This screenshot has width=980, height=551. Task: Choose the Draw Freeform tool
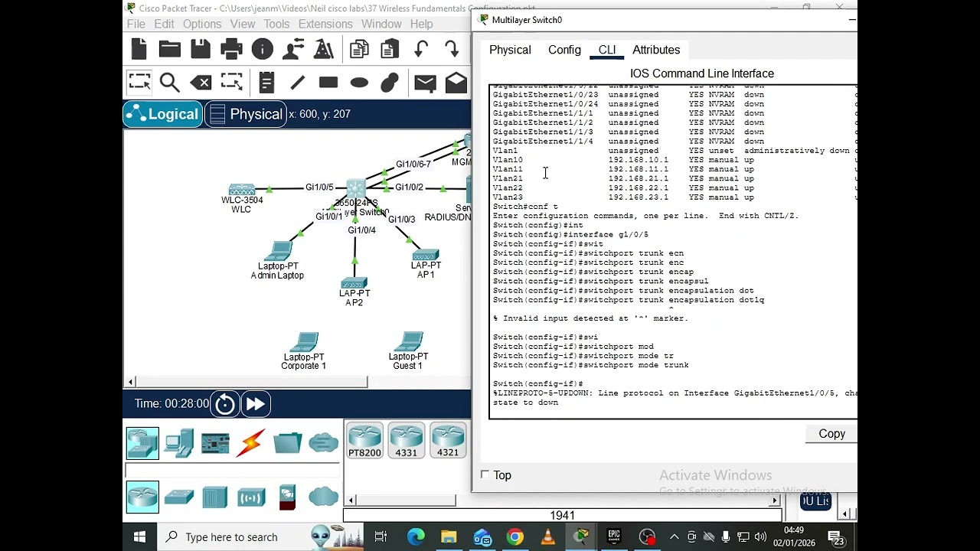[390, 82]
